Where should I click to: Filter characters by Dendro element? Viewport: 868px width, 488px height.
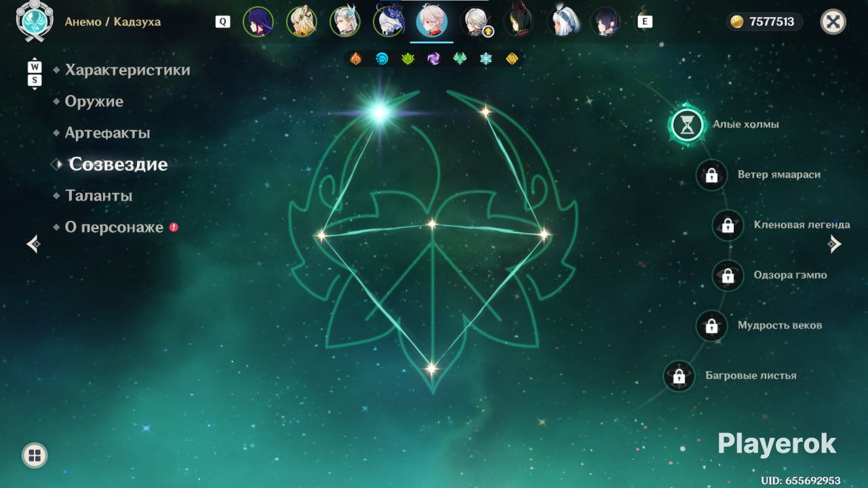[408, 59]
